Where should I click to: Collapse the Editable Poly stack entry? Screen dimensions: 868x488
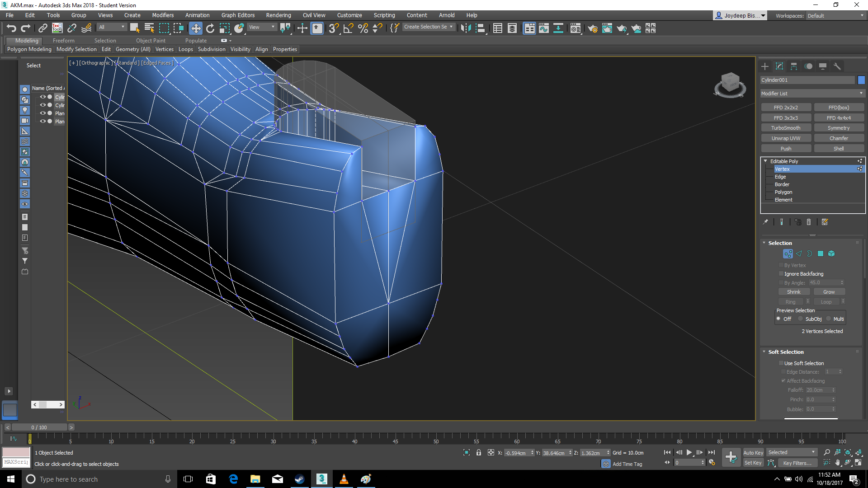765,161
